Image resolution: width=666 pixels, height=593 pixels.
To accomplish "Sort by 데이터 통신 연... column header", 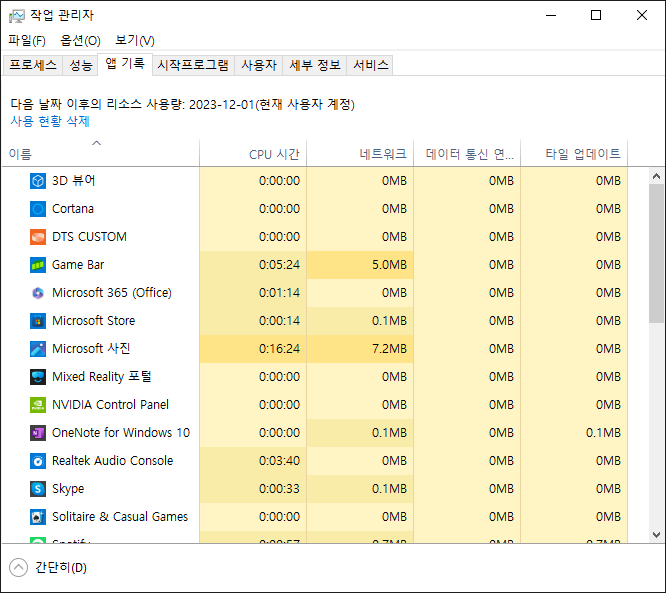I will tap(467, 153).
